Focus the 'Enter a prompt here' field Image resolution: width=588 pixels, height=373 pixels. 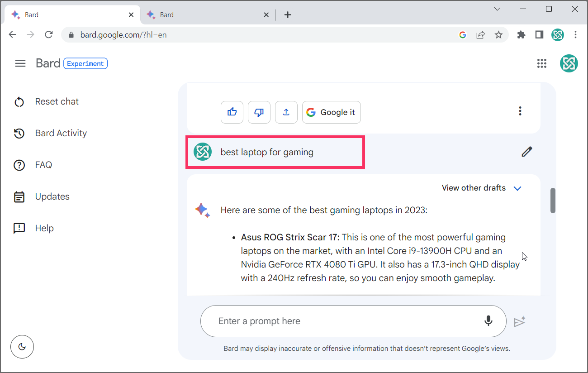(353, 321)
